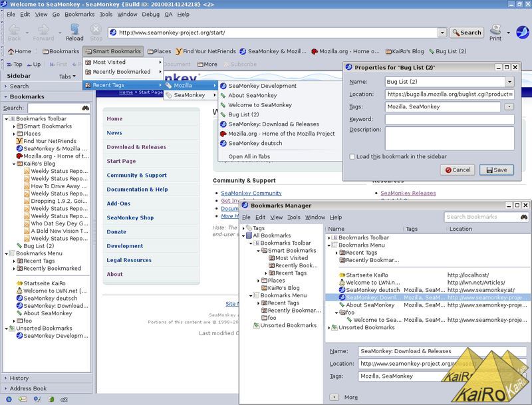Expand the foo folder in the sidebar tree
Viewport: 532px width, 405px height.
point(14,321)
